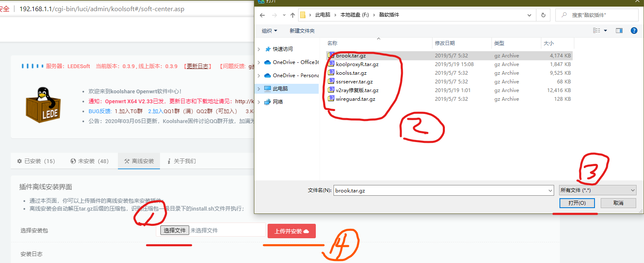Screen dimensions: 644x263
Task: Sort files by 修改日期 column
Action: click(445, 43)
